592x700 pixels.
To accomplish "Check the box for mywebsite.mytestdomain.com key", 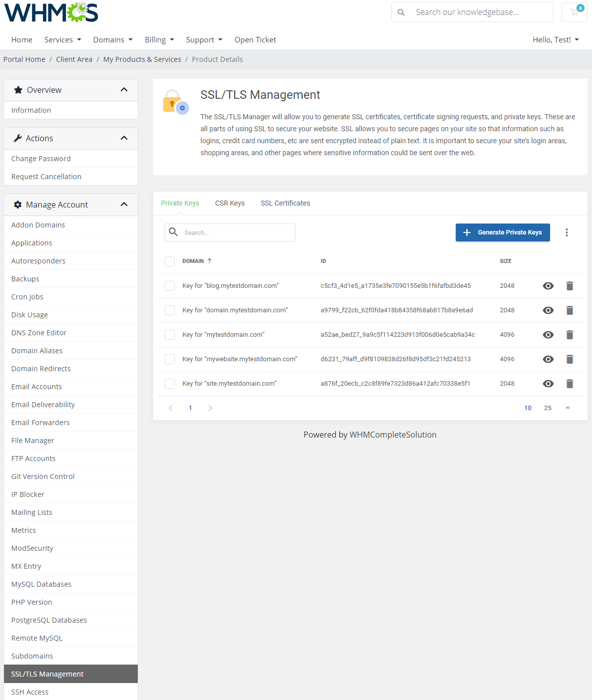I will pos(170,359).
